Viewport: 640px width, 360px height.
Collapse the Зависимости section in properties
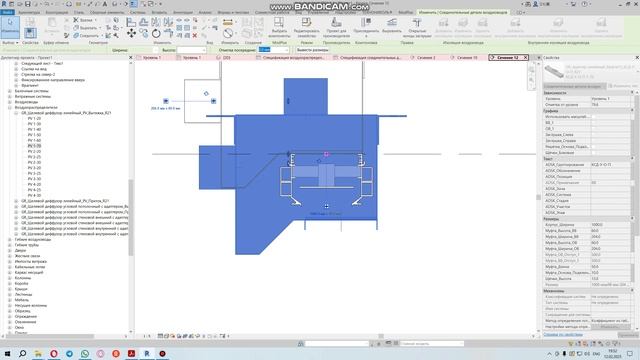[x=632, y=93]
